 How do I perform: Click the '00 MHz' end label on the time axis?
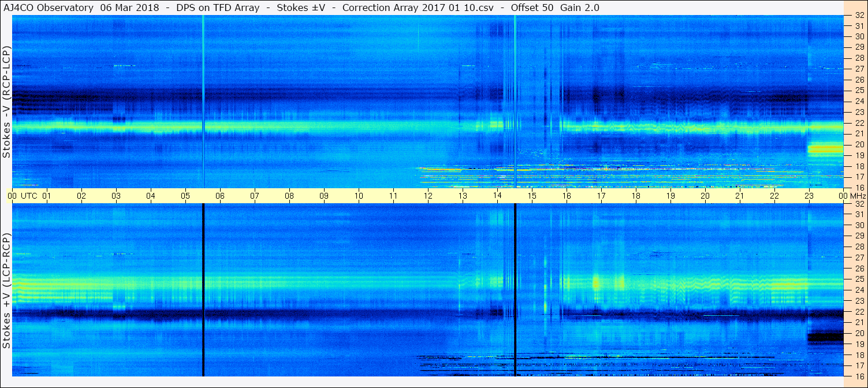852,196
